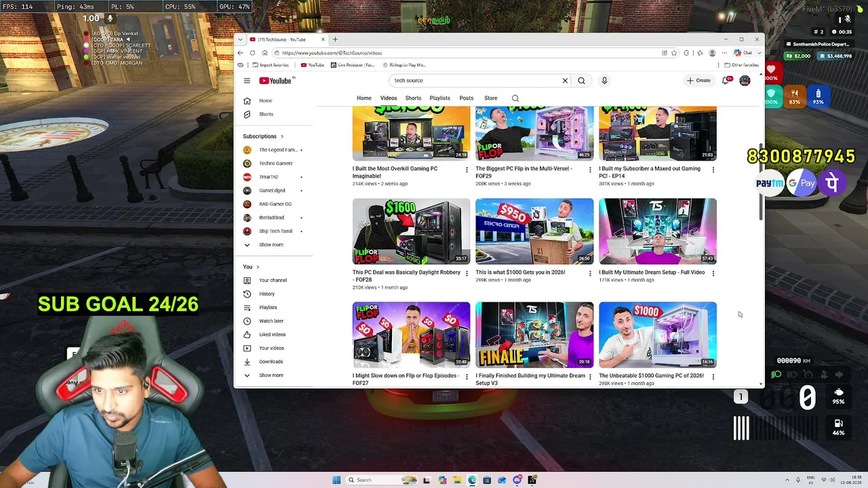Open Import favorites bookmark

click(x=271, y=65)
